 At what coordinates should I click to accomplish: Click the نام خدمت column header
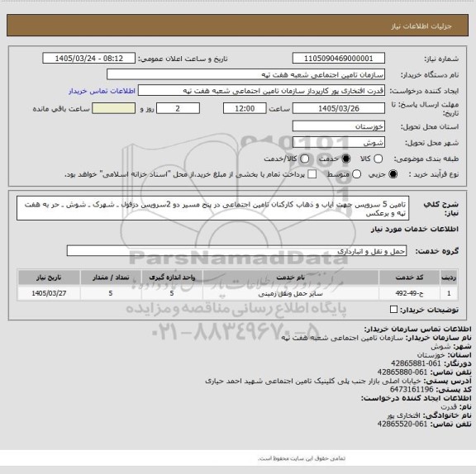(x=291, y=277)
